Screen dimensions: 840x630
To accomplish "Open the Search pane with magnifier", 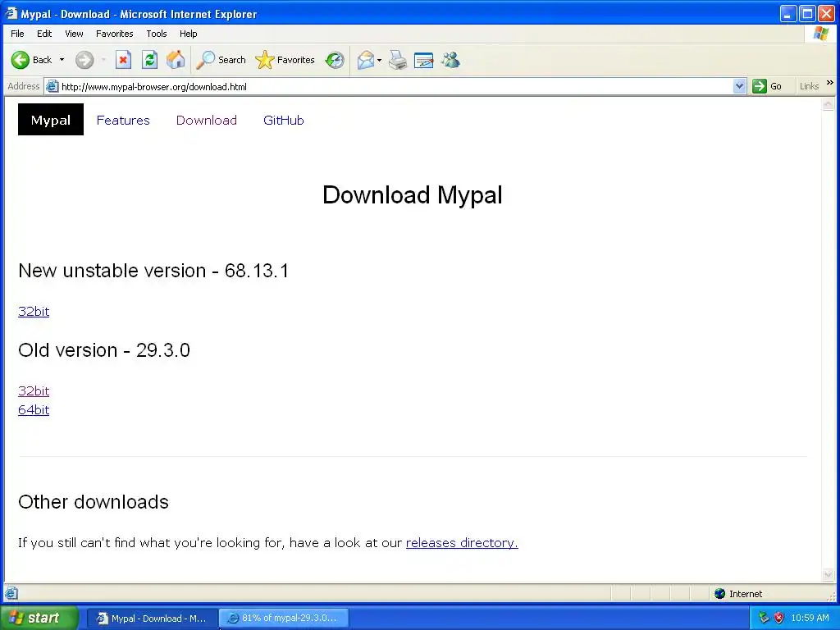I will [221, 60].
